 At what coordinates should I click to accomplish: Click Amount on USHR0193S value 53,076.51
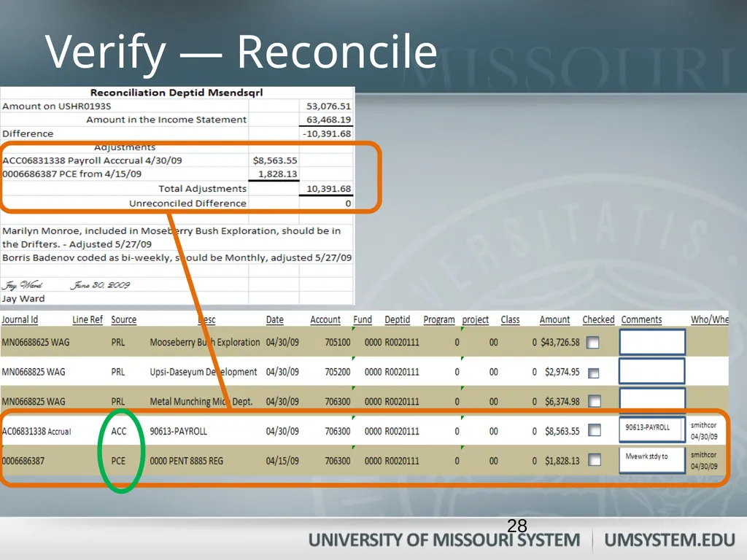click(328, 106)
